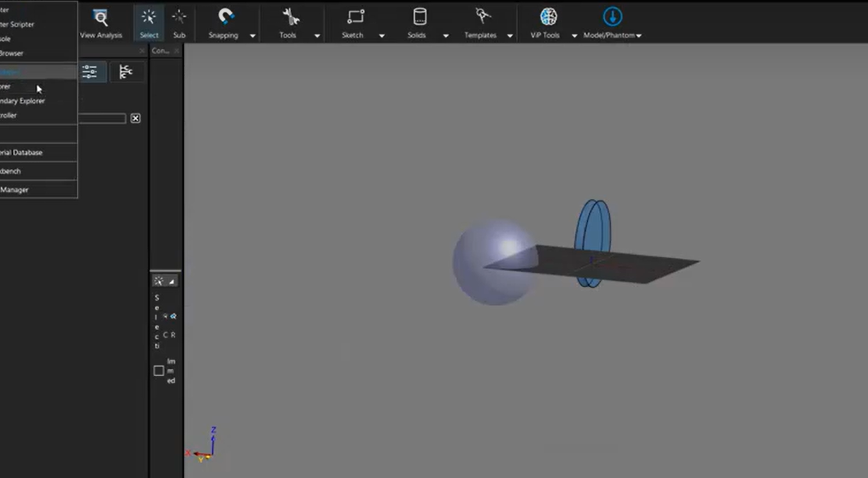Screen dimensions: 868x478
Task: Open the Tools wrench icon
Action: tap(289, 17)
